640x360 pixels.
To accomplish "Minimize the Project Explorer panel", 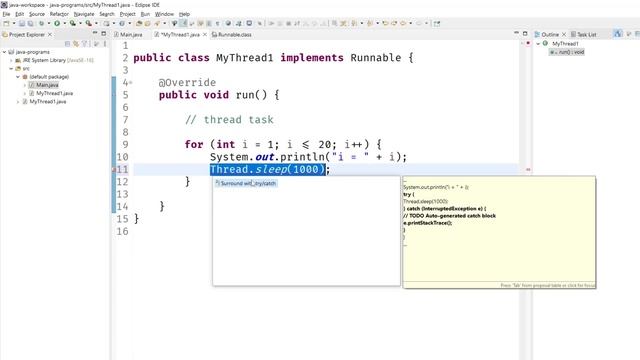I will 95,33.
